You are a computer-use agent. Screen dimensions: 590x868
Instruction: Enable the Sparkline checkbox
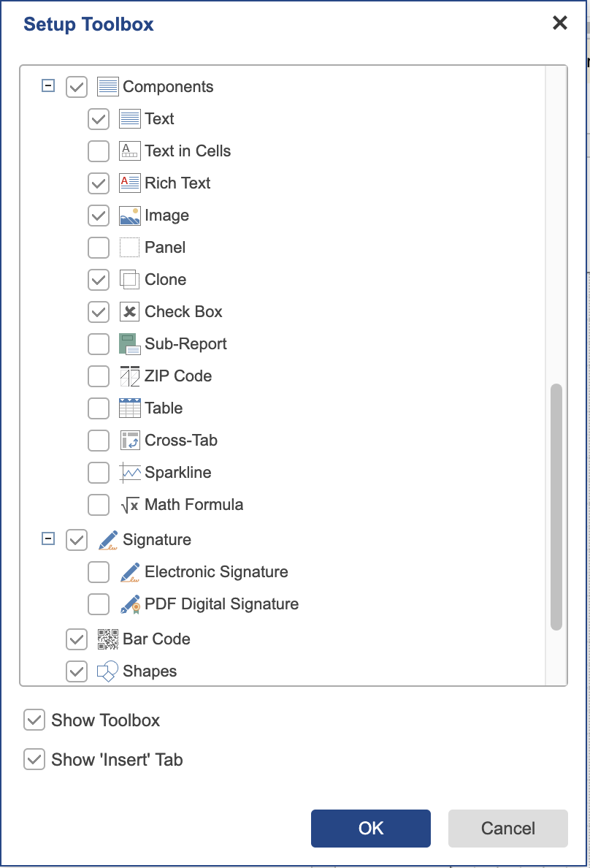tap(99, 472)
